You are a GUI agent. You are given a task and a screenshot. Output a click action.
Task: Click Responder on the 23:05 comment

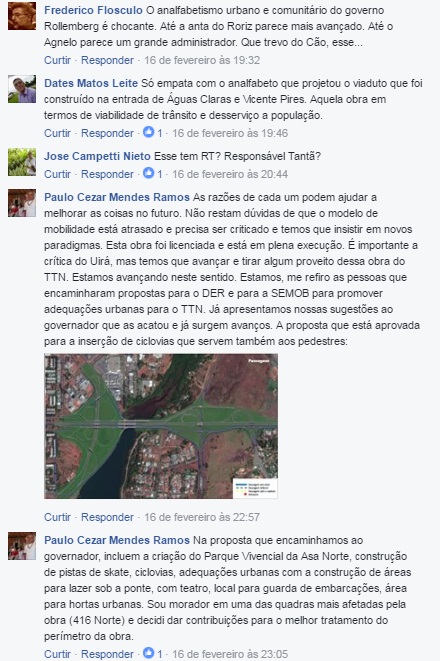tap(107, 654)
